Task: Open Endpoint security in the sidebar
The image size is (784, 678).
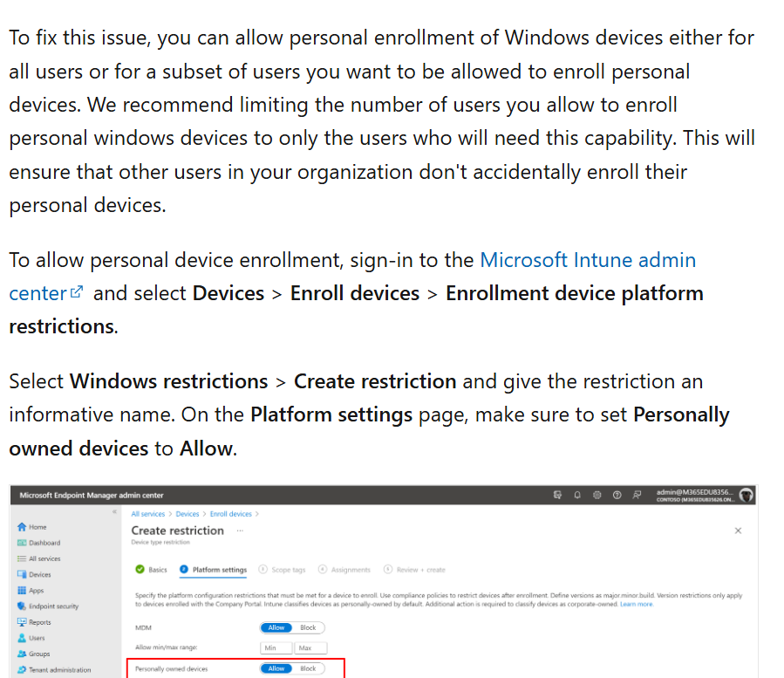Action: [48, 606]
